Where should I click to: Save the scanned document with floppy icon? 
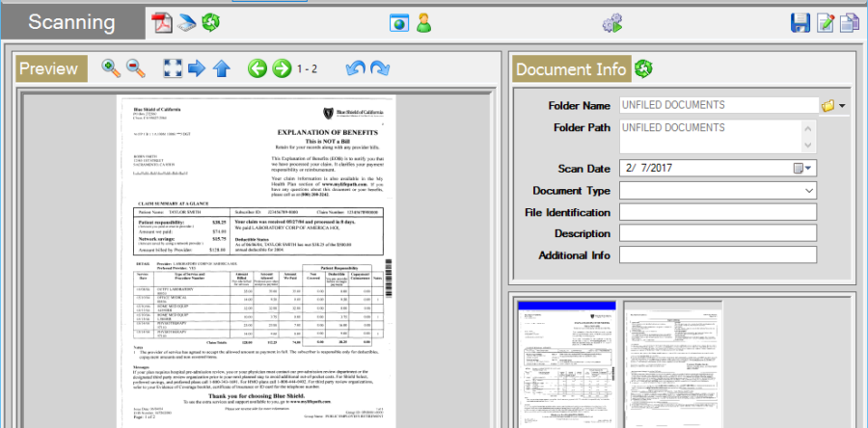(x=800, y=22)
